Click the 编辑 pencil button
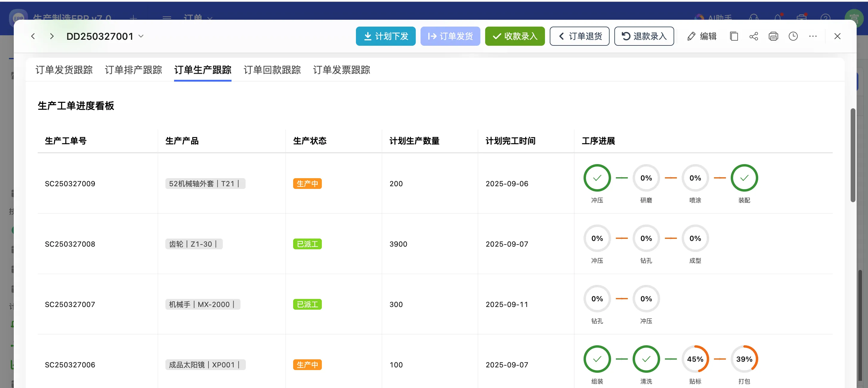 pos(702,36)
